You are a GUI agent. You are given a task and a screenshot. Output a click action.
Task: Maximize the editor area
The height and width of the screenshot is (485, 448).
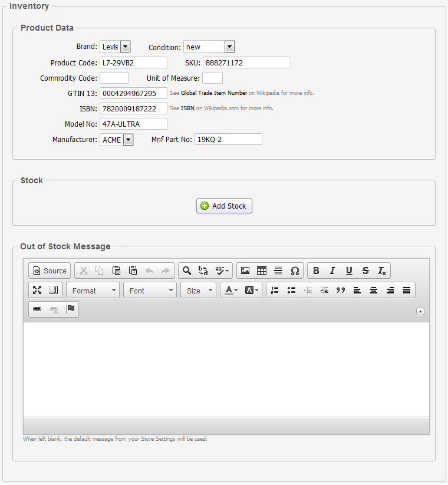pyautogui.click(x=37, y=290)
